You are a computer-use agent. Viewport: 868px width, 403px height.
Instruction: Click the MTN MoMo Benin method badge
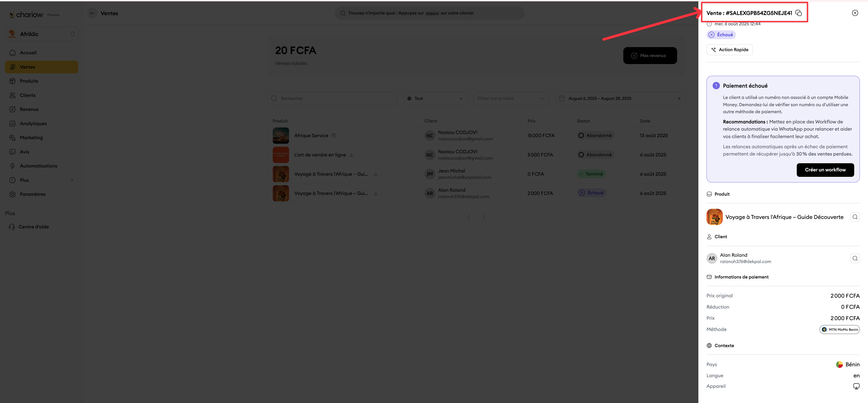click(x=839, y=329)
